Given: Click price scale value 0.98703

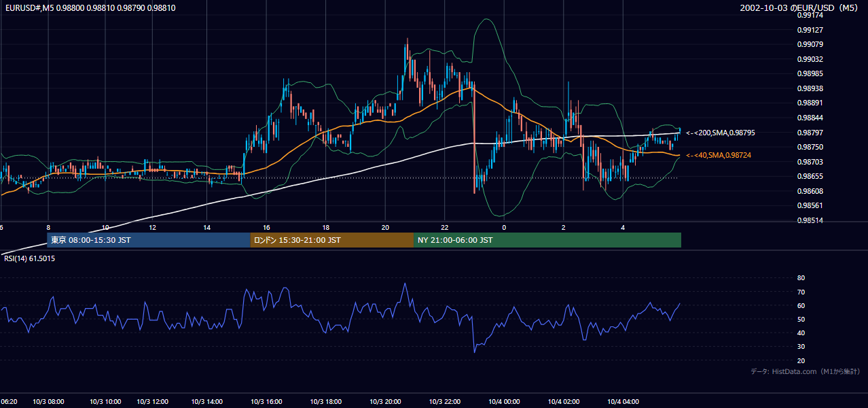Looking at the screenshot, I should point(810,162).
